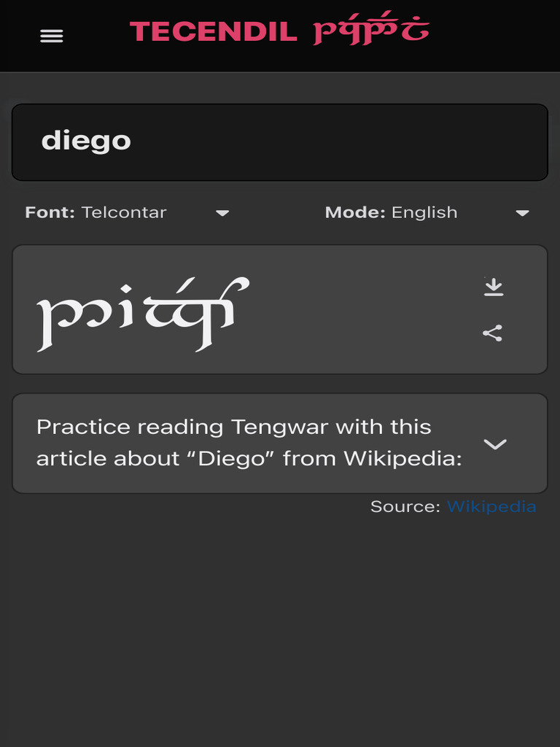Viewport: 560px width, 747px height.
Task: Share the Tengwar transcription
Action: coord(493,333)
